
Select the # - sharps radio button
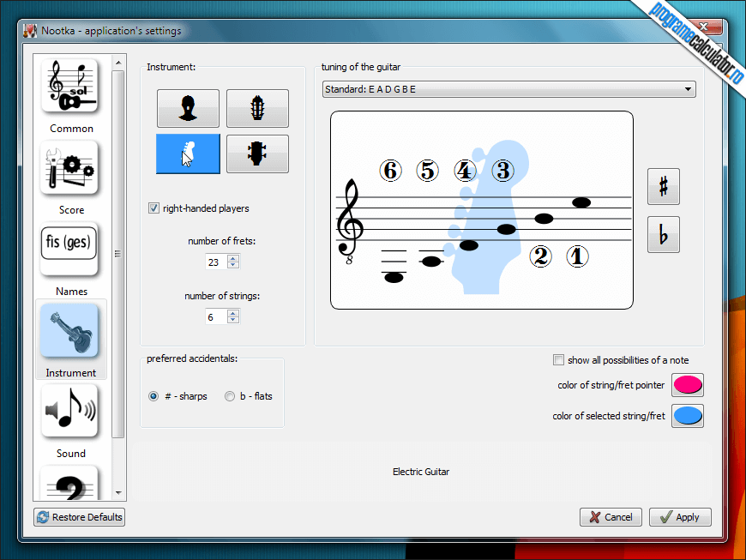tap(153, 396)
